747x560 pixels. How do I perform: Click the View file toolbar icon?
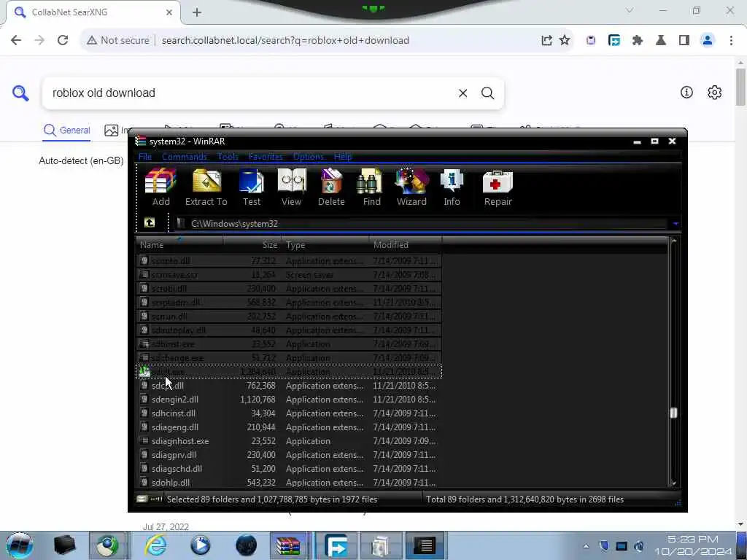tap(292, 187)
